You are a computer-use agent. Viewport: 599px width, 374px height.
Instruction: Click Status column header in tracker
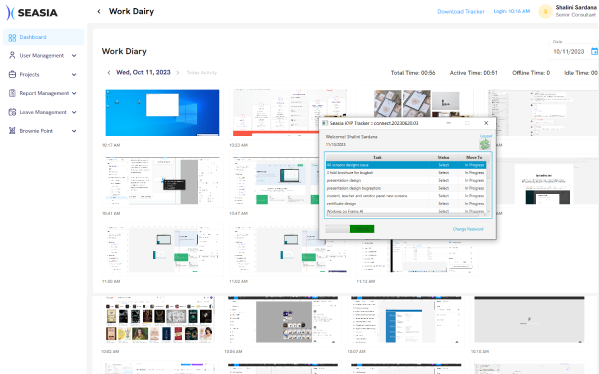click(x=443, y=157)
